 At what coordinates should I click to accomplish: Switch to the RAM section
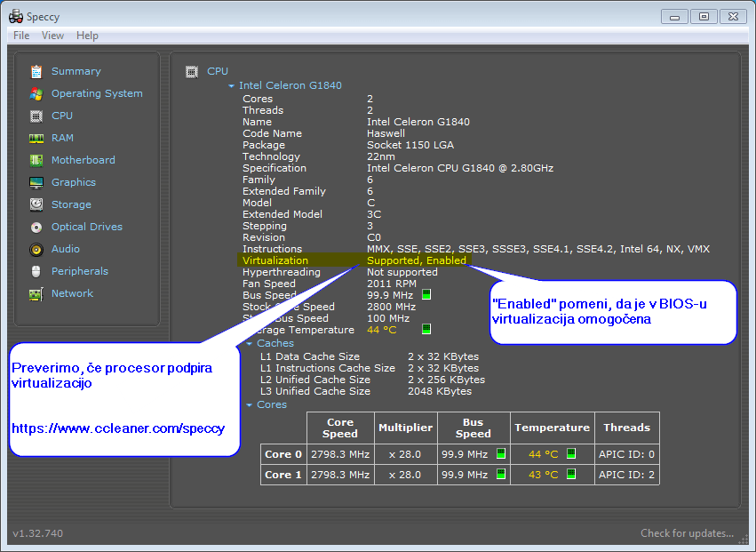coord(62,138)
